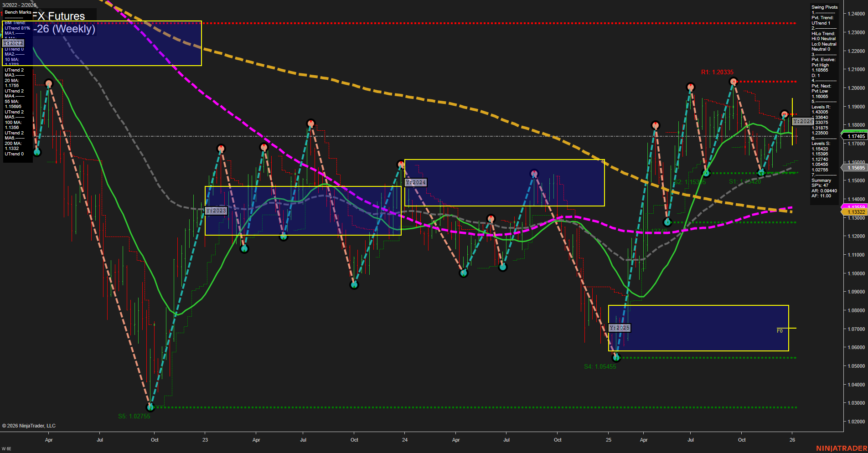
Task: Select the teal pivot low marker near S2 1.15395
Action: [x=706, y=173]
